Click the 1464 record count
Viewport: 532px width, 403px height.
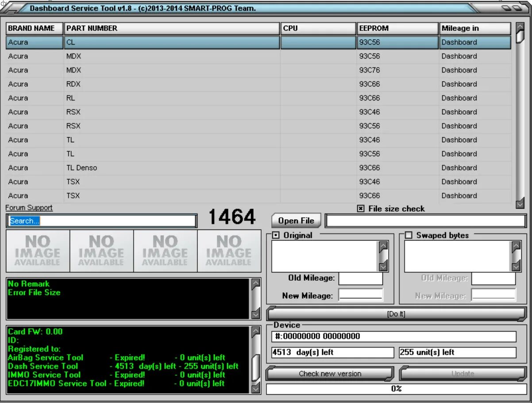(x=232, y=217)
